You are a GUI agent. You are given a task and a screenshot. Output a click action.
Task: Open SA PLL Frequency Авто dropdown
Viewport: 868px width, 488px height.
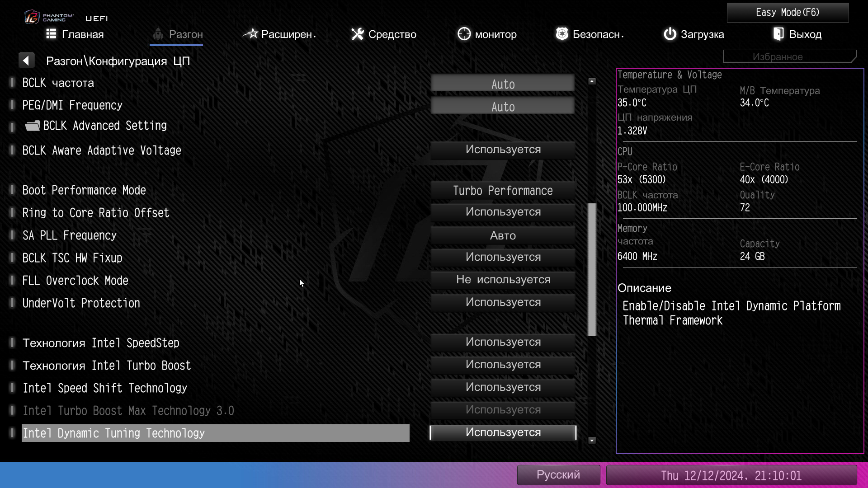pos(503,235)
